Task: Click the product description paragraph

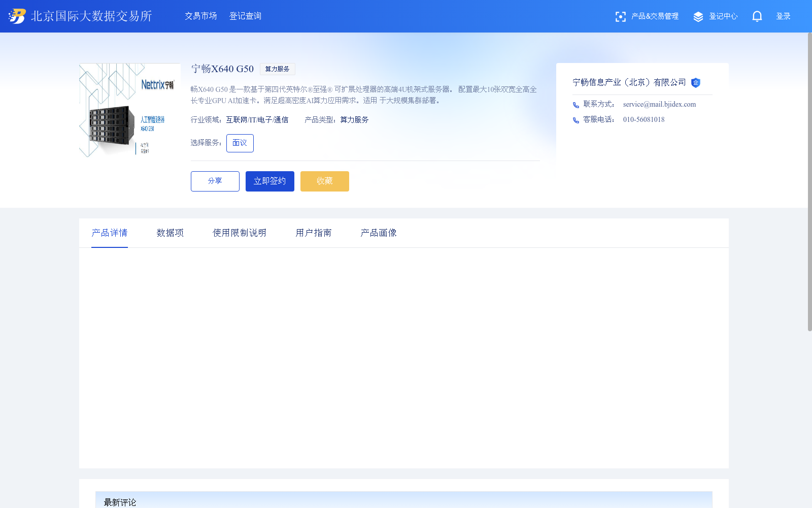Action: pyautogui.click(x=364, y=95)
